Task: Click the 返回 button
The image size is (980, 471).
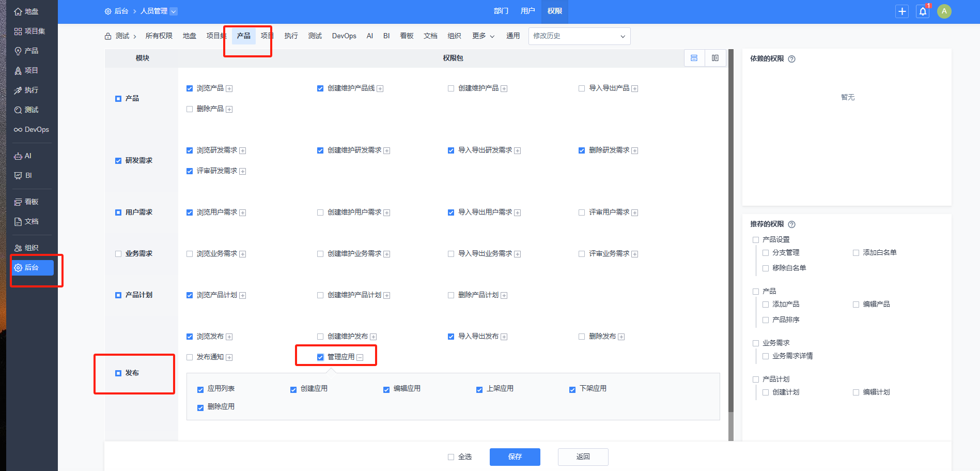Action: pos(583,457)
